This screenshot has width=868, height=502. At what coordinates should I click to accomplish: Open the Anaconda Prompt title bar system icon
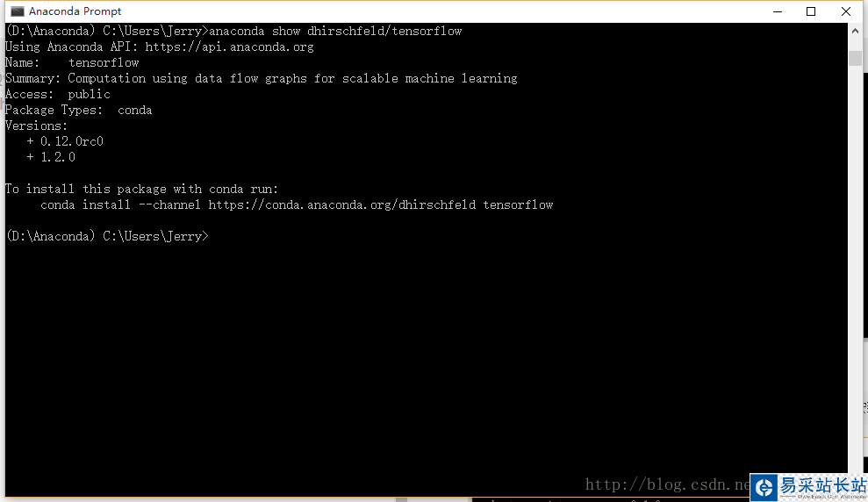18,11
